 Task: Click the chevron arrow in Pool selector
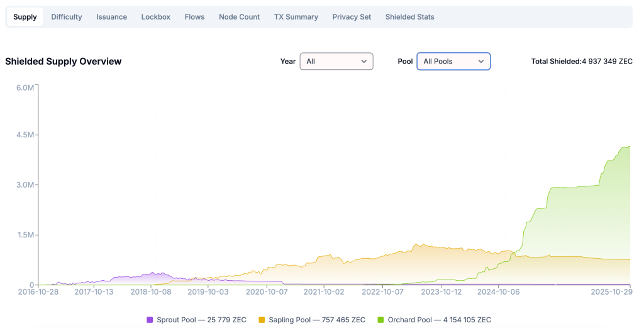coord(481,61)
